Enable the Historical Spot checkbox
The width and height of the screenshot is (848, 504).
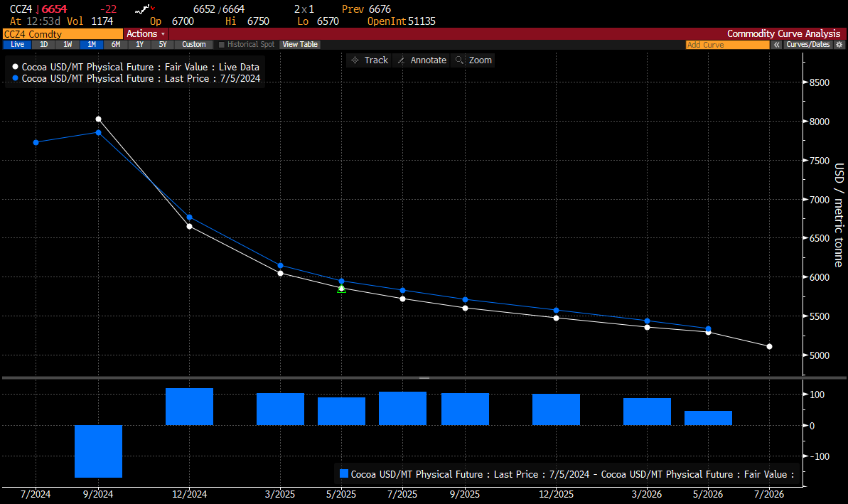[221, 45]
